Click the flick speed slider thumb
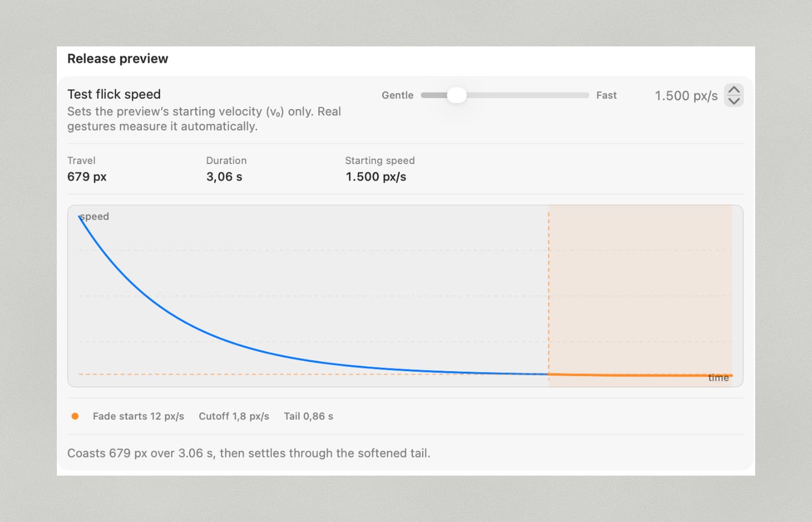This screenshot has height=522, width=812. pos(457,95)
